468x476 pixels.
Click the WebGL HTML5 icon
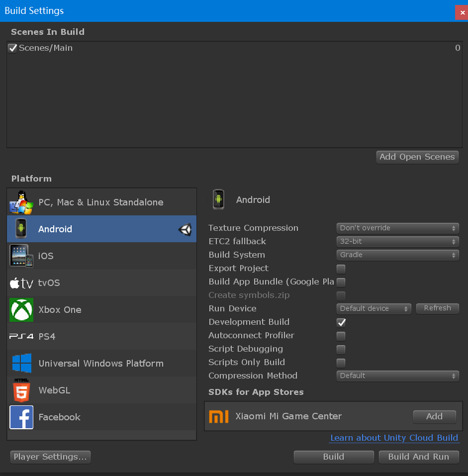21,390
